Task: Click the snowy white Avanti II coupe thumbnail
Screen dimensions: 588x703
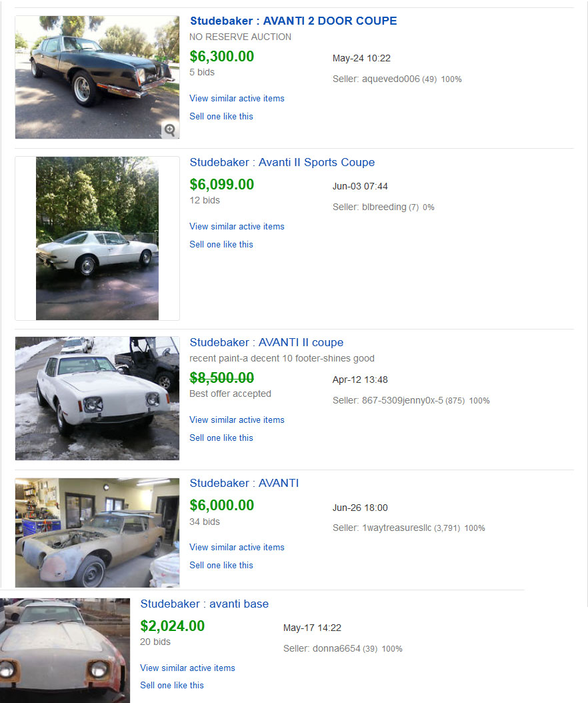Action: 97,398
